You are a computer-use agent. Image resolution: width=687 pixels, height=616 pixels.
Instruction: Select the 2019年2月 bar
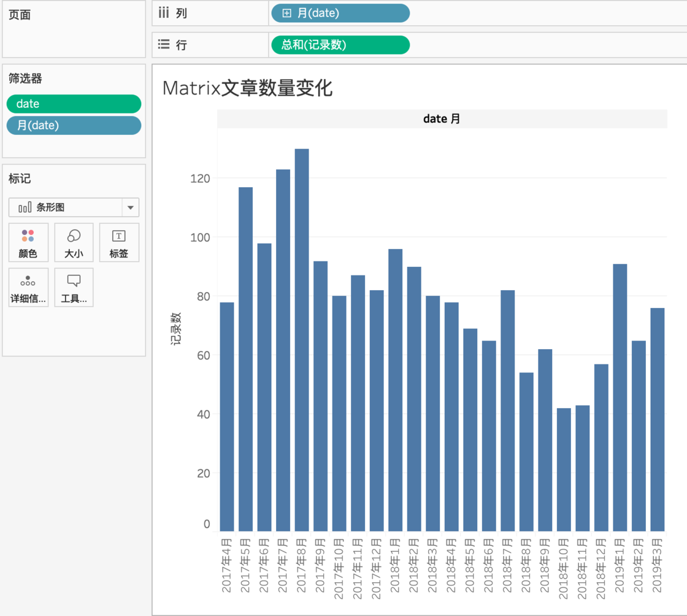pyautogui.click(x=639, y=436)
